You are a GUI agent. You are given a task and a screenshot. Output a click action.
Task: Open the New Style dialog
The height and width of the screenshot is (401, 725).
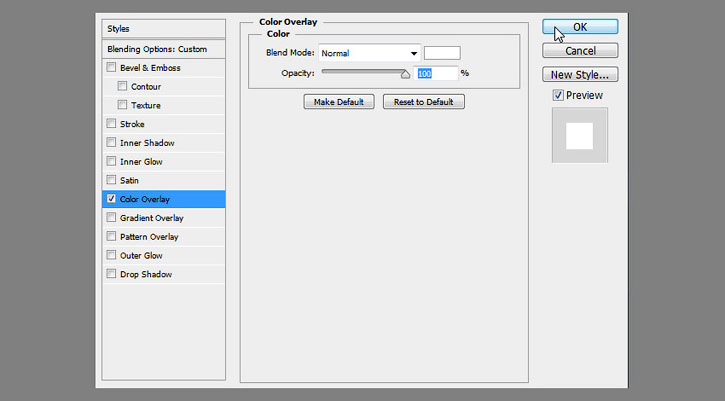click(580, 74)
